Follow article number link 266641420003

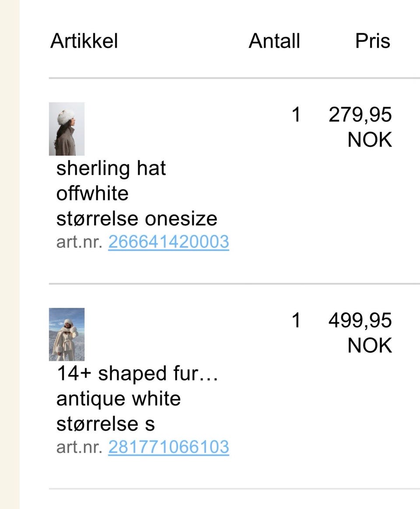point(168,242)
